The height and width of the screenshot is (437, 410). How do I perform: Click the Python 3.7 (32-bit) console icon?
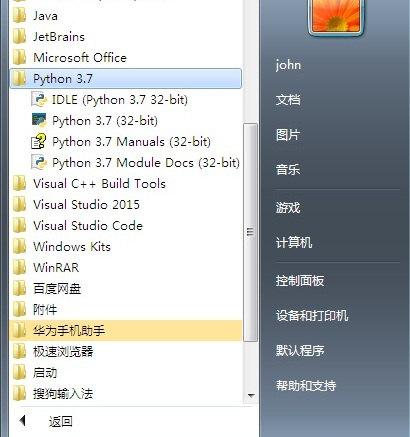tap(39, 121)
